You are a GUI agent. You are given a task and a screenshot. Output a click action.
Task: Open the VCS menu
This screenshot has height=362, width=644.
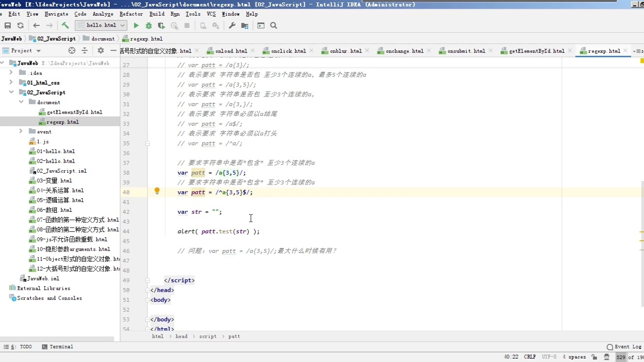coord(211,14)
